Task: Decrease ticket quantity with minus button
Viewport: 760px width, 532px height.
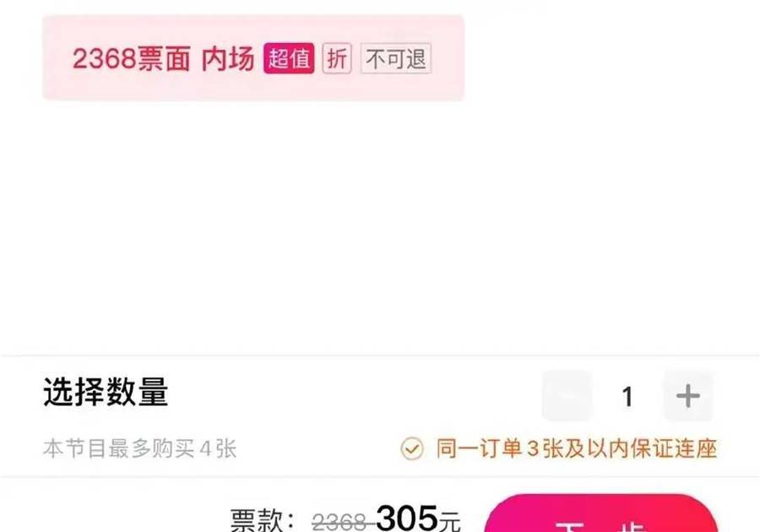Action: tap(567, 396)
